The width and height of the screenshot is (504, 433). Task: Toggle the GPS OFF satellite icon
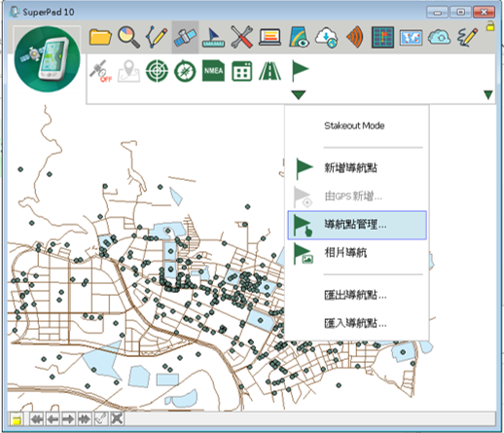coord(100,71)
